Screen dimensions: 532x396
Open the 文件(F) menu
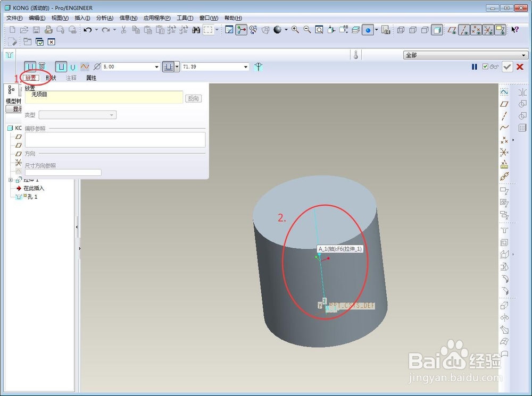tap(14, 18)
